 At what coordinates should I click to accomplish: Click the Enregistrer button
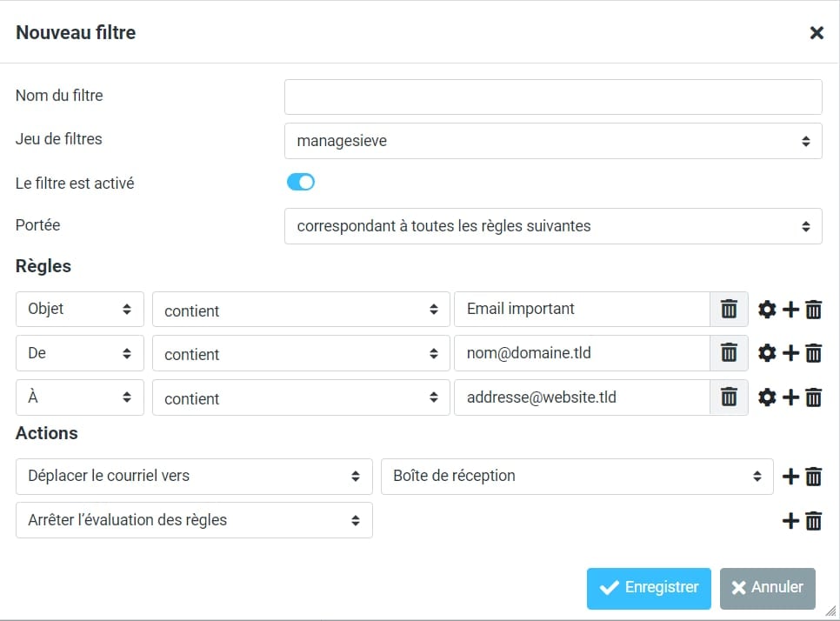[649, 589]
